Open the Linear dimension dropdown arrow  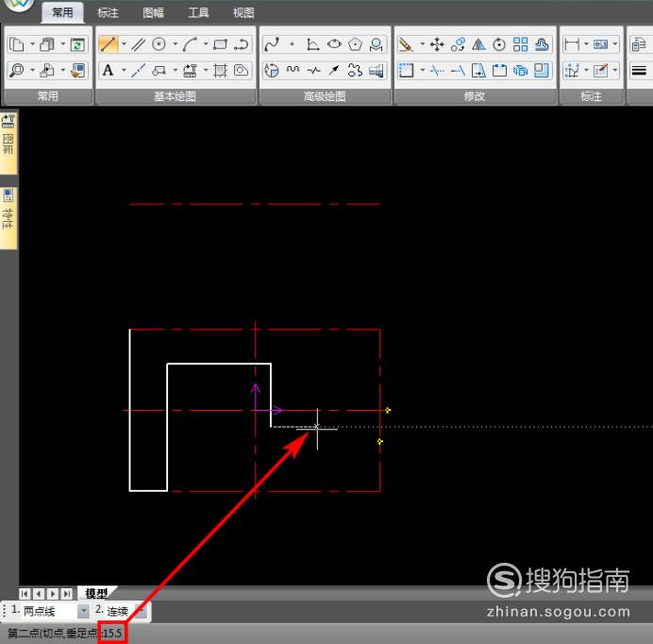(586, 44)
